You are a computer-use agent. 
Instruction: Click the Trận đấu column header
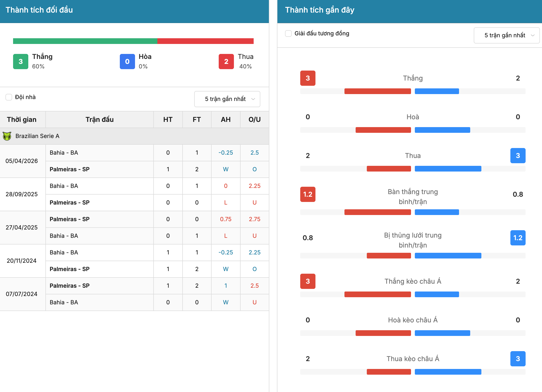coord(99,120)
